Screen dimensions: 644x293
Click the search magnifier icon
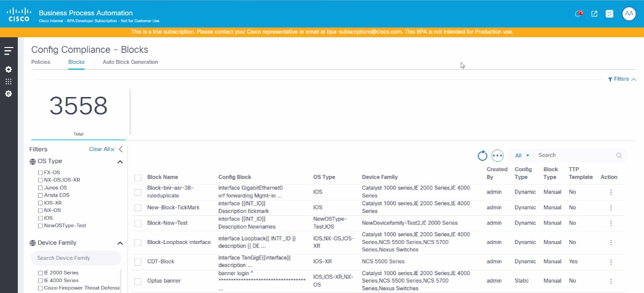coord(619,155)
